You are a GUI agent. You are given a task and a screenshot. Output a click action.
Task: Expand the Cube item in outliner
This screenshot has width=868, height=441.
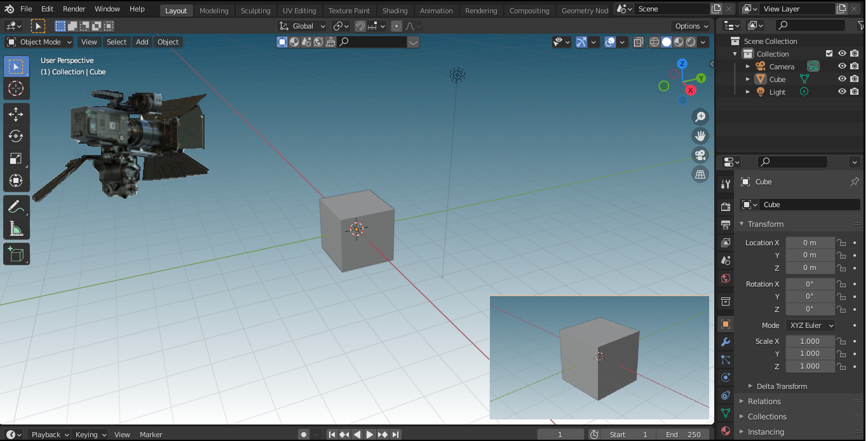point(748,79)
